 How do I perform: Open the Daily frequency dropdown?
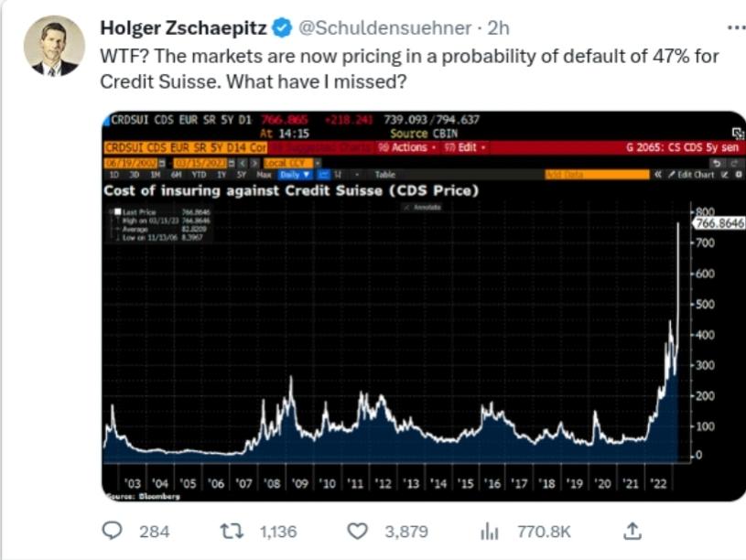click(295, 174)
